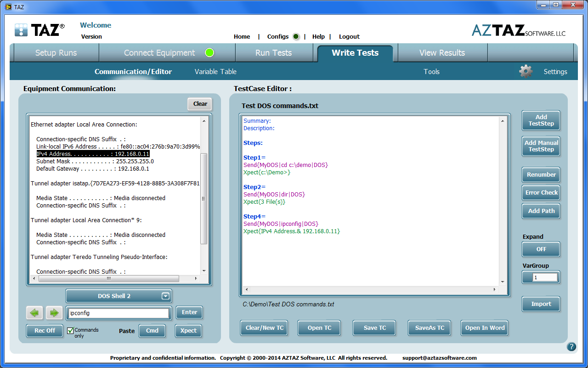
Task: Toggle Expand OFF switch
Action: [x=541, y=249]
